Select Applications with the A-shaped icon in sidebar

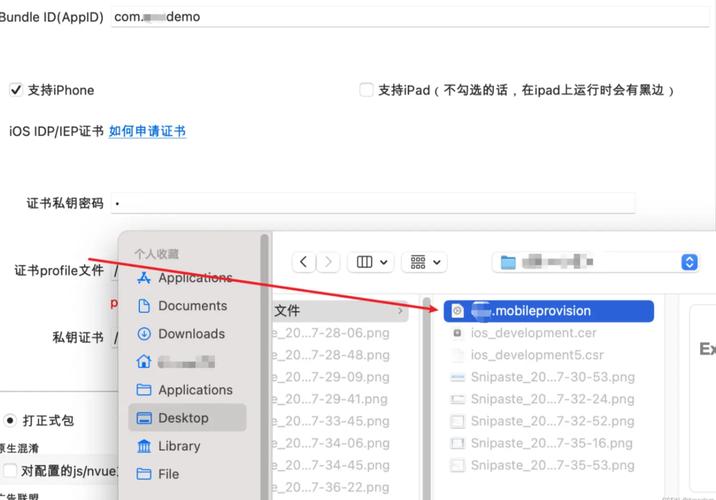pos(185,278)
